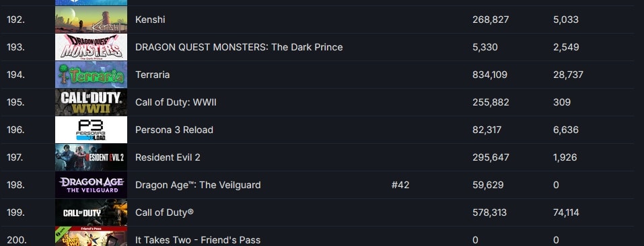Screen dimensions: 644x246
Task: Select the 834,109 peak value for Terraria
Action: click(490, 75)
